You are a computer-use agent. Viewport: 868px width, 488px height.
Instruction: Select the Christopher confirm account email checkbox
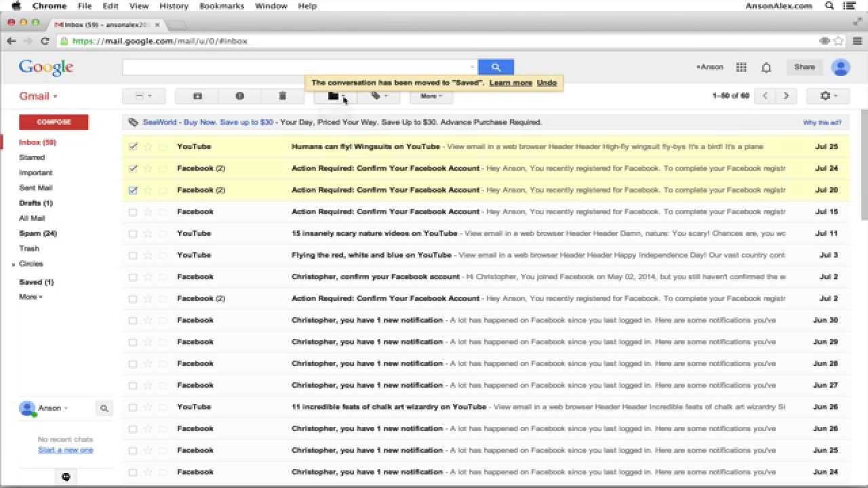point(133,277)
